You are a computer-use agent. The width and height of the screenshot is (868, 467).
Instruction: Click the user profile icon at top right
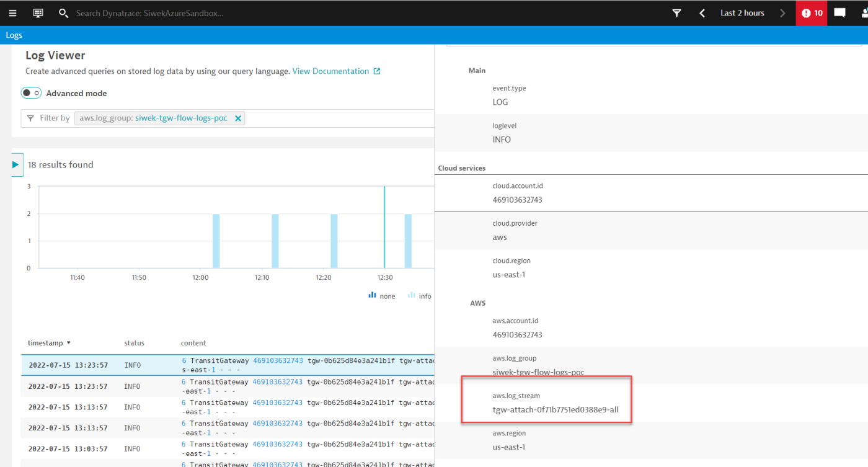click(x=864, y=12)
